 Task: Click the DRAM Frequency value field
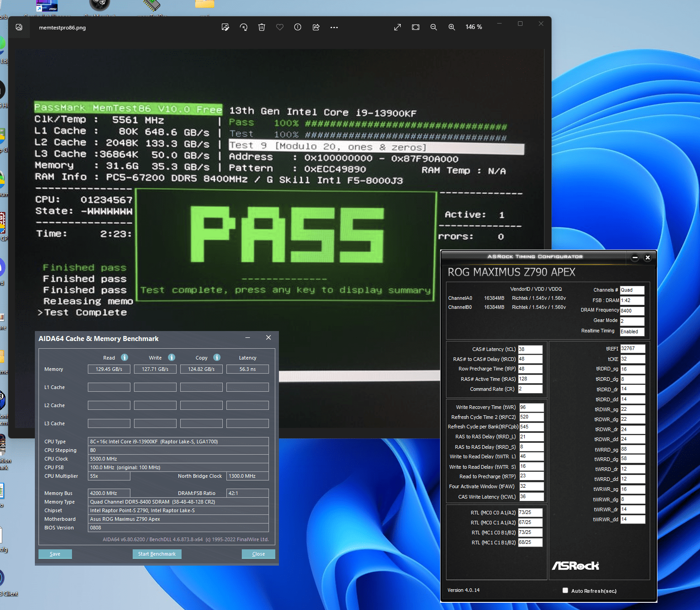click(x=632, y=311)
